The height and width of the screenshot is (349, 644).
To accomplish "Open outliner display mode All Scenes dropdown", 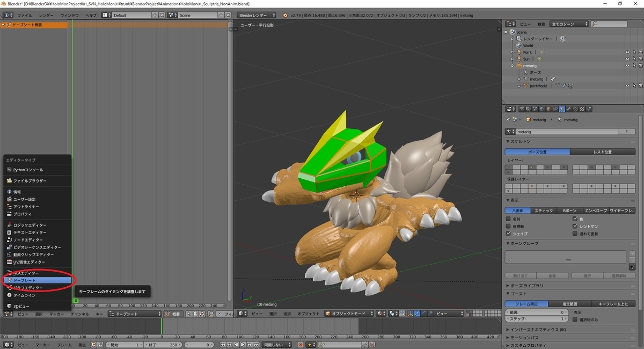I will (569, 24).
